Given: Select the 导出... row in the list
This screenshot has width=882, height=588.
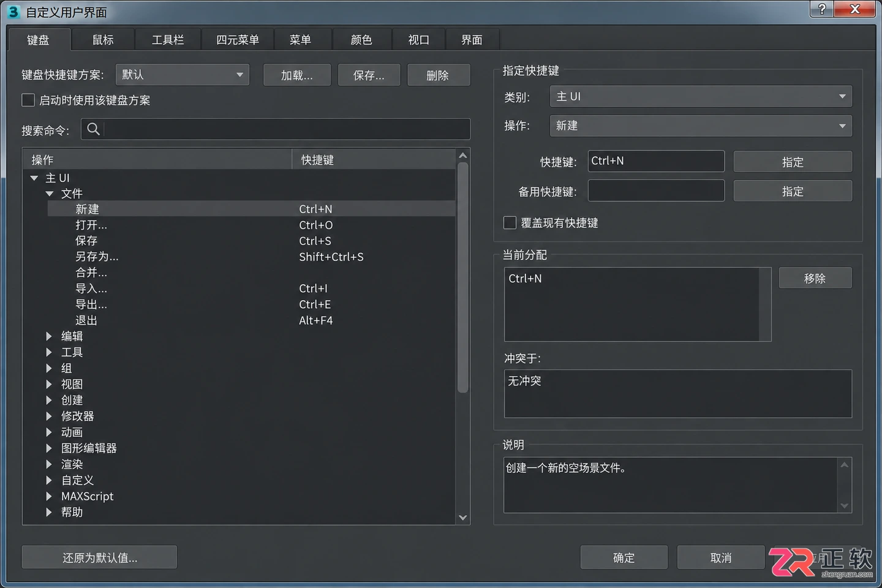Looking at the screenshot, I should click(251, 304).
